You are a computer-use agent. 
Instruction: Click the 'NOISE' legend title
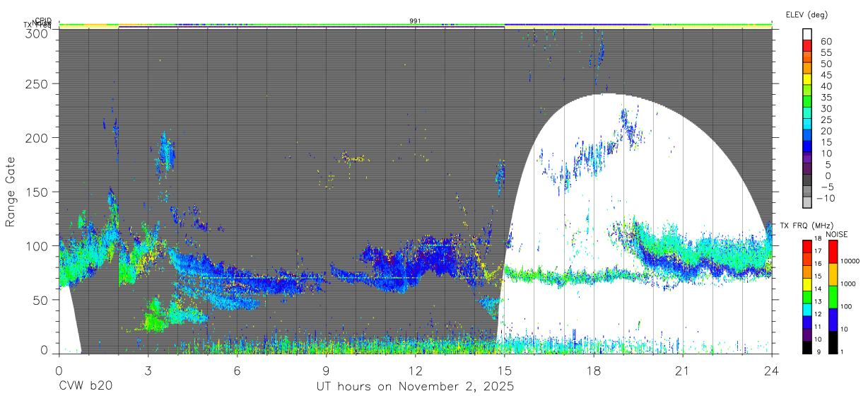(x=836, y=235)
